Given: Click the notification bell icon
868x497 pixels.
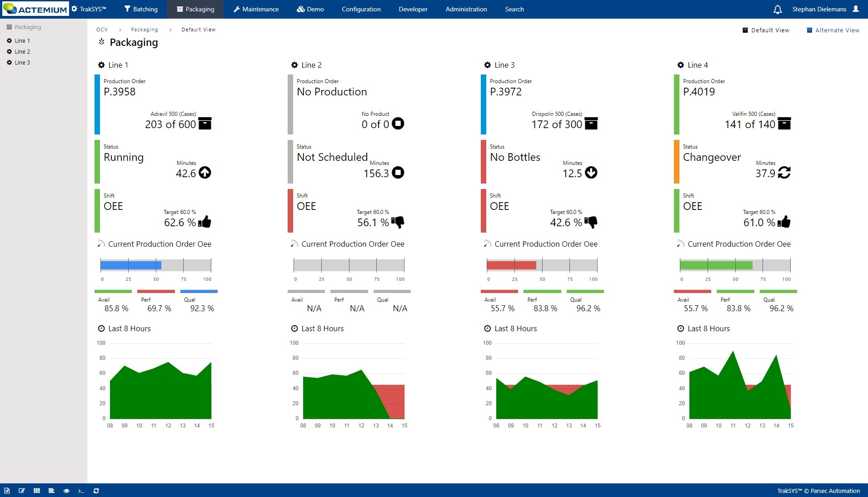Looking at the screenshot, I should tap(778, 10).
